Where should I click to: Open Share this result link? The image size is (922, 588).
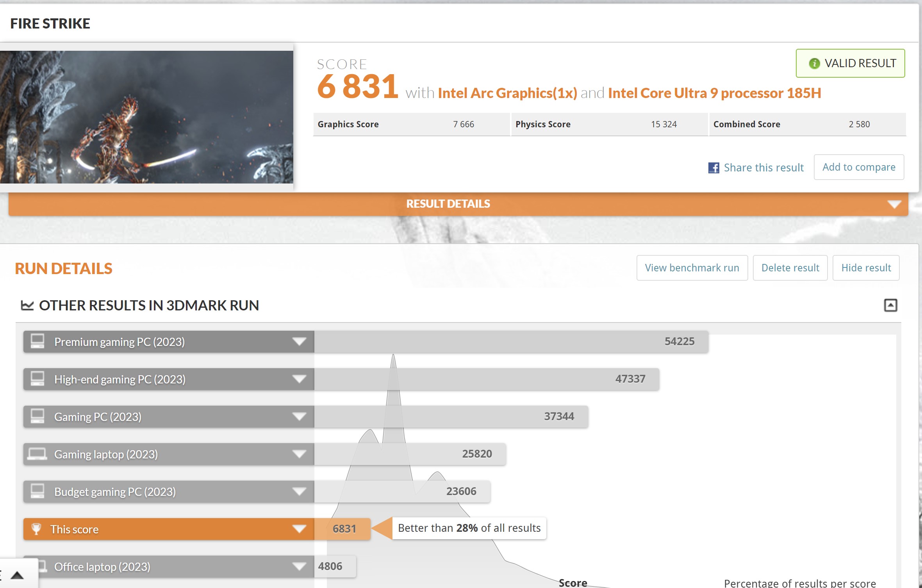pos(763,168)
